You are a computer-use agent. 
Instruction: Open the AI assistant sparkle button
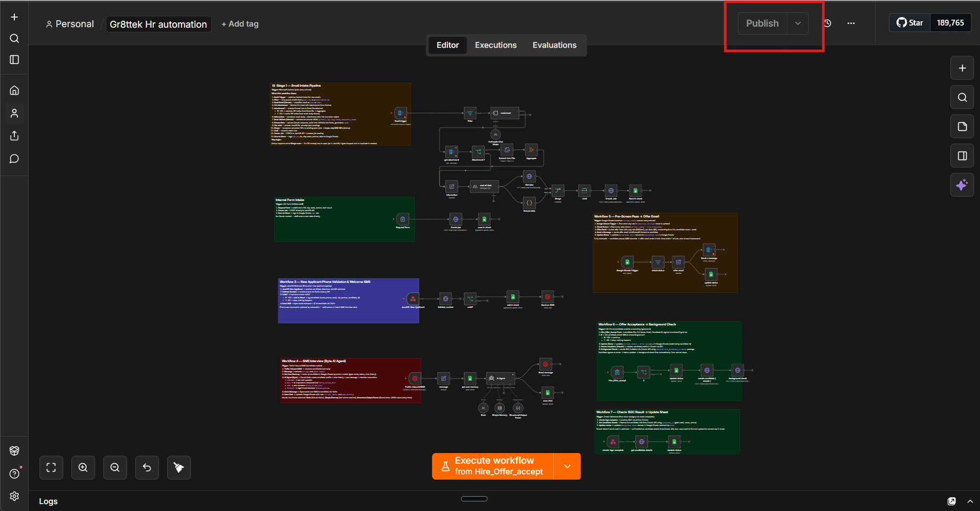962,185
